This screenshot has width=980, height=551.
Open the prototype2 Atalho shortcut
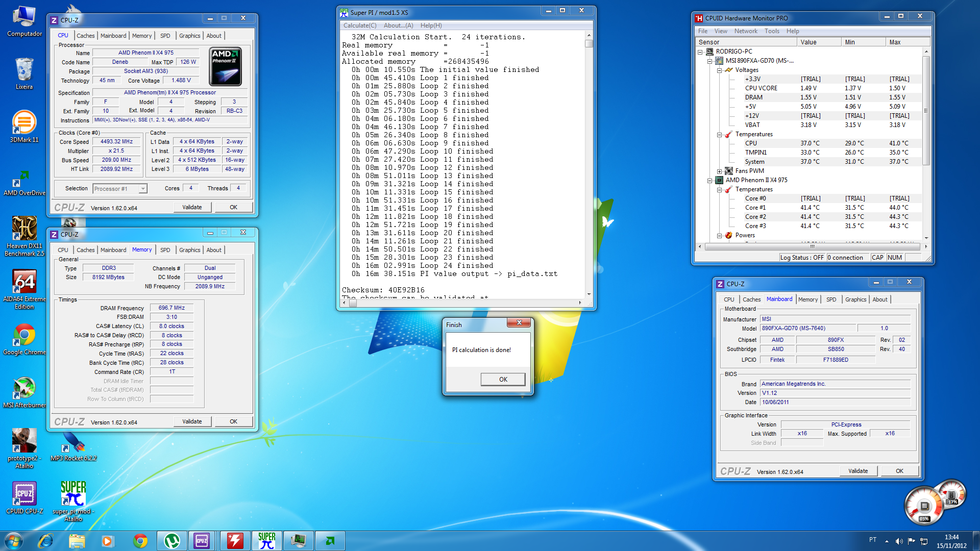[24, 448]
